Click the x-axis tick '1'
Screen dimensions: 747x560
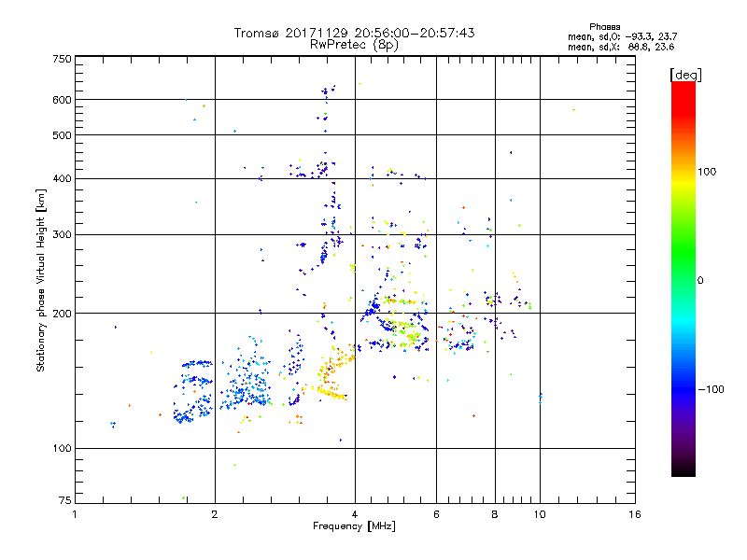point(75,514)
